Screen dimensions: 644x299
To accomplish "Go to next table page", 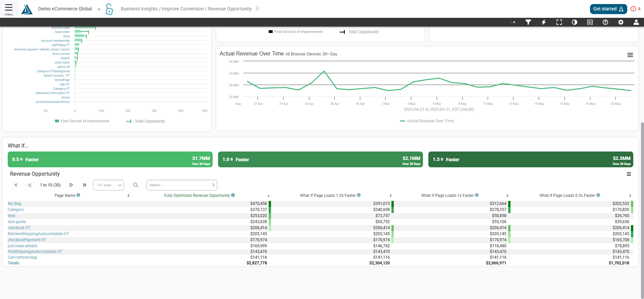I will coord(71,185).
